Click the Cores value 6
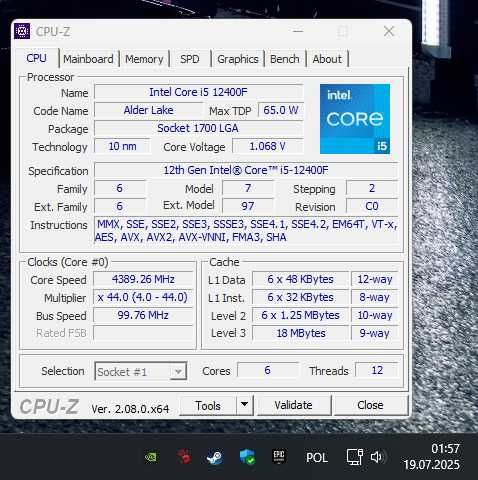 [268, 370]
